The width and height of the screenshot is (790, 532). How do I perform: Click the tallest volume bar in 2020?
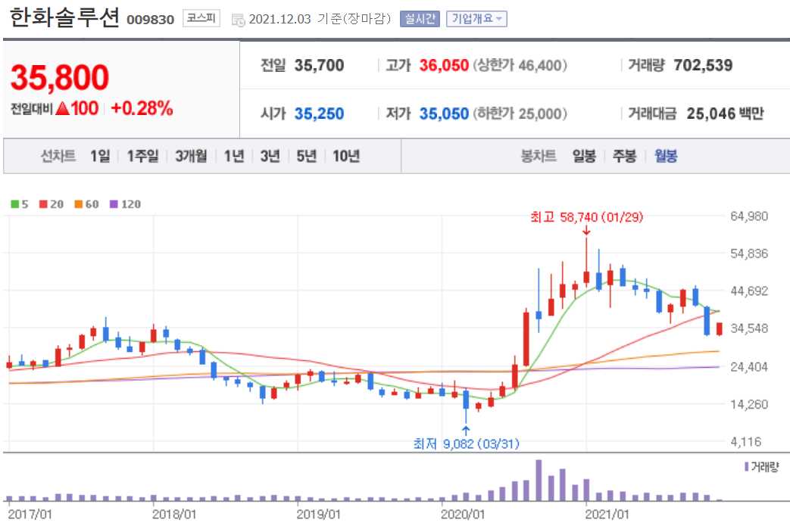click(x=539, y=480)
